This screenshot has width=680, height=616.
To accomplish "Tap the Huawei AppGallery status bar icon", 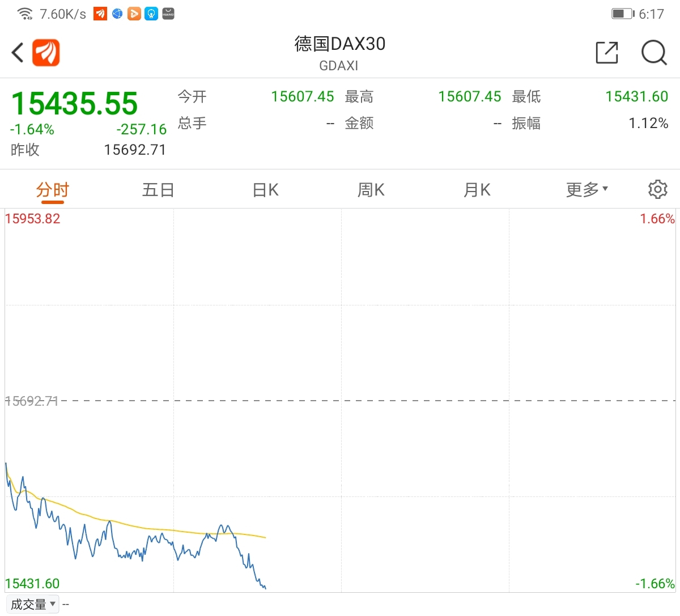I will [x=168, y=14].
